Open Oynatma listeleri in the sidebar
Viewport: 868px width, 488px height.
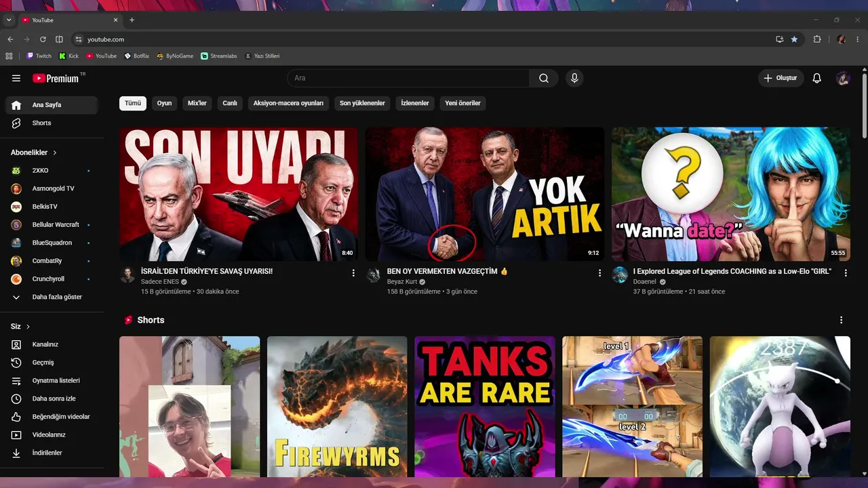52,381
